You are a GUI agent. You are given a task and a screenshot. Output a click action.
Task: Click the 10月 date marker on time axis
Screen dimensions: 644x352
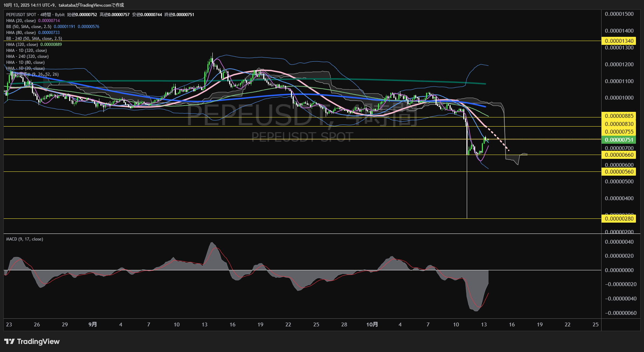coord(372,325)
